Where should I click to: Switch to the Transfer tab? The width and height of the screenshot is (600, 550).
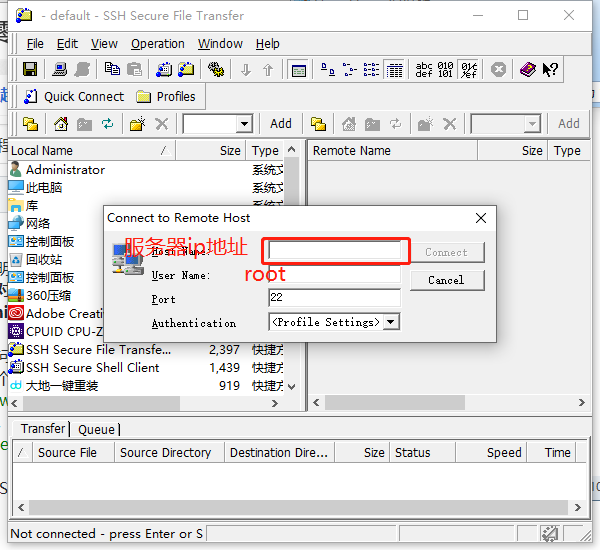point(43,429)
